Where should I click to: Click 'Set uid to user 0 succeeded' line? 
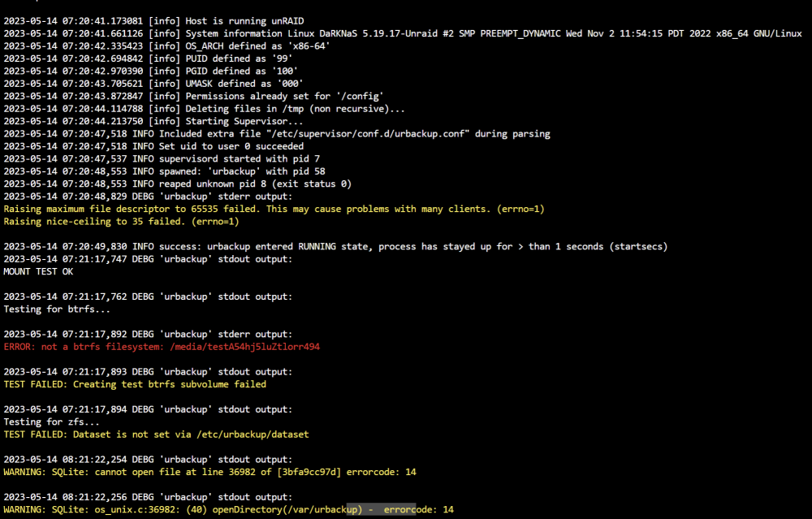[x=153, y=146]
